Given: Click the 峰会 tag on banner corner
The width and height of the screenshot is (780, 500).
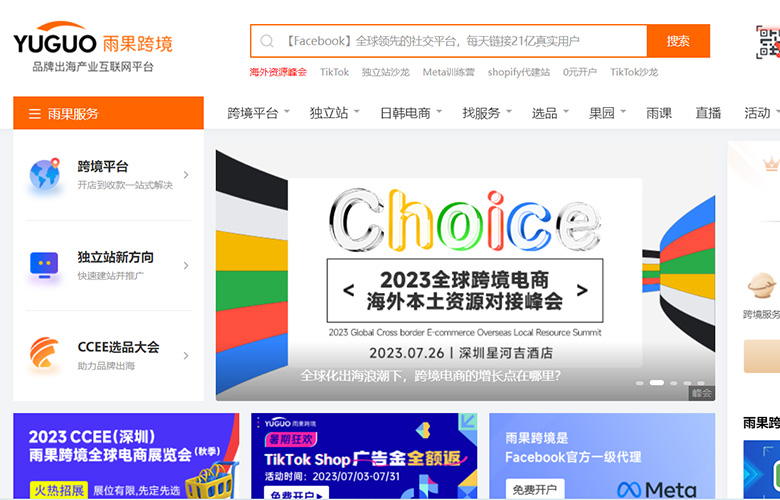Looking at the screenshot, I should pos(702,393).
